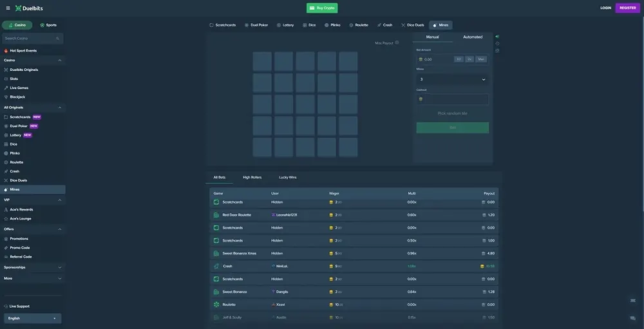Switch to the Dice Duels game tab
Image resolution: width=644 pixels, height=329 pixels.
click(413, 25)
